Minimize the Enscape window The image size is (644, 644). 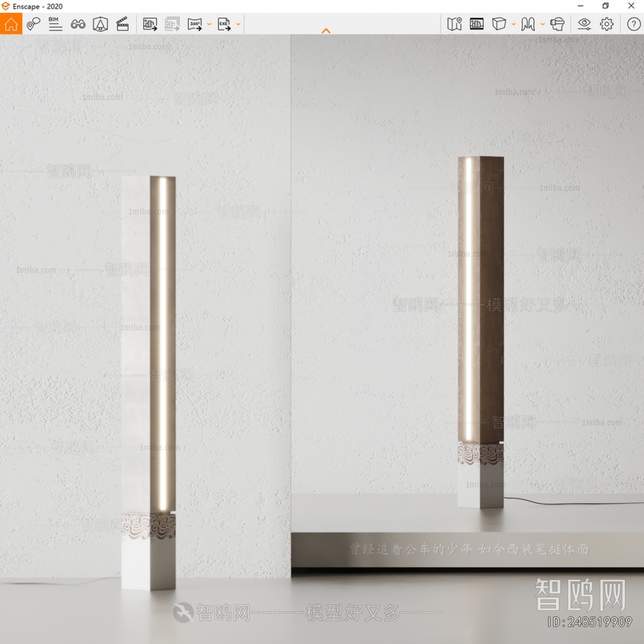point(580,6)
